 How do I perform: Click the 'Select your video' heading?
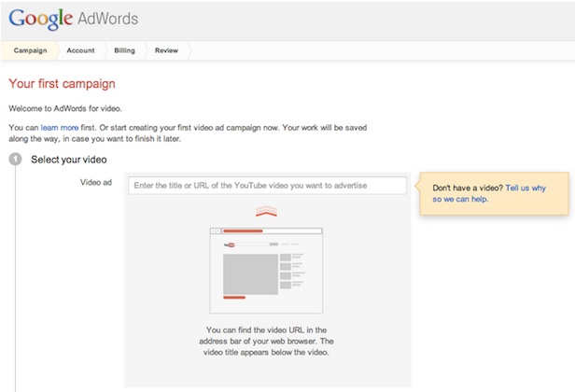pyautogui.click(x=69, y=160)
